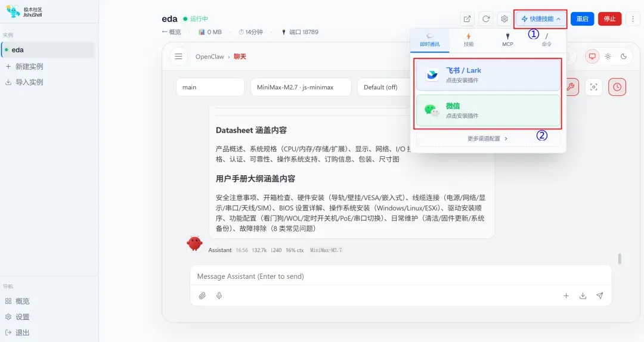The image size is (644, 342).
Task: Select the eda instance in sidebar
Action: click(48, 49)
